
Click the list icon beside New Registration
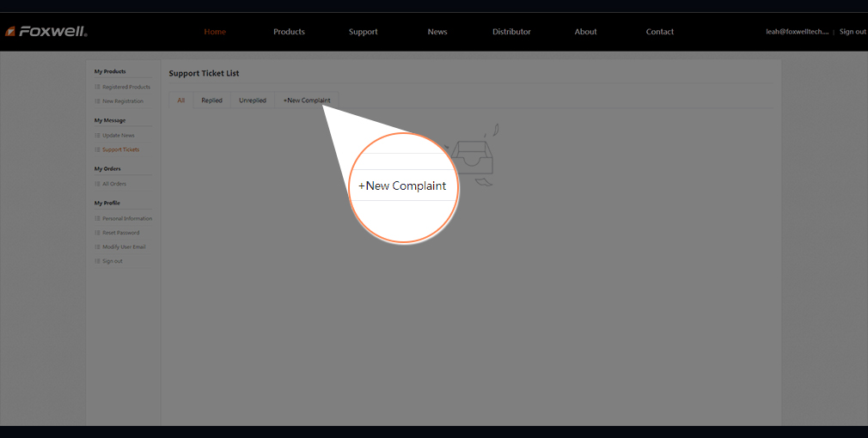97,101
